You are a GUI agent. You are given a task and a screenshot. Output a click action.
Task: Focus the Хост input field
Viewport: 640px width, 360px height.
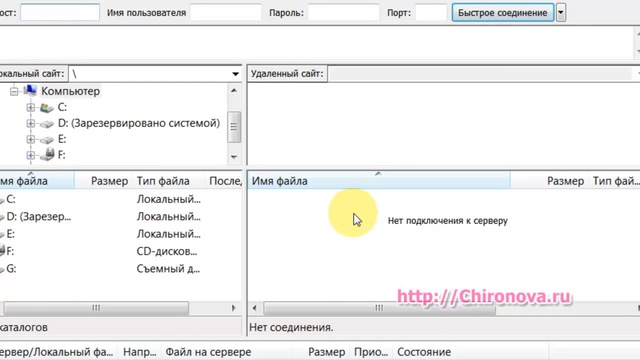[60, 13]
